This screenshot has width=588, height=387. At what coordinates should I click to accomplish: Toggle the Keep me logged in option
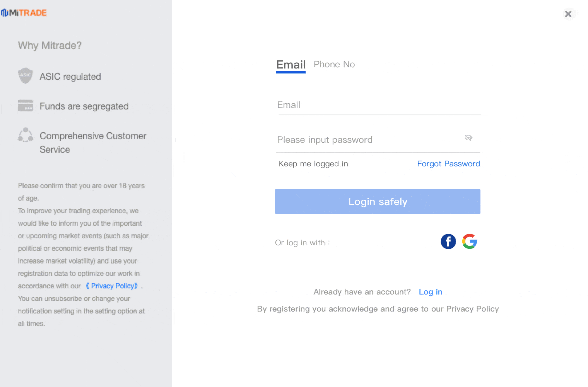tap(313, 164)
